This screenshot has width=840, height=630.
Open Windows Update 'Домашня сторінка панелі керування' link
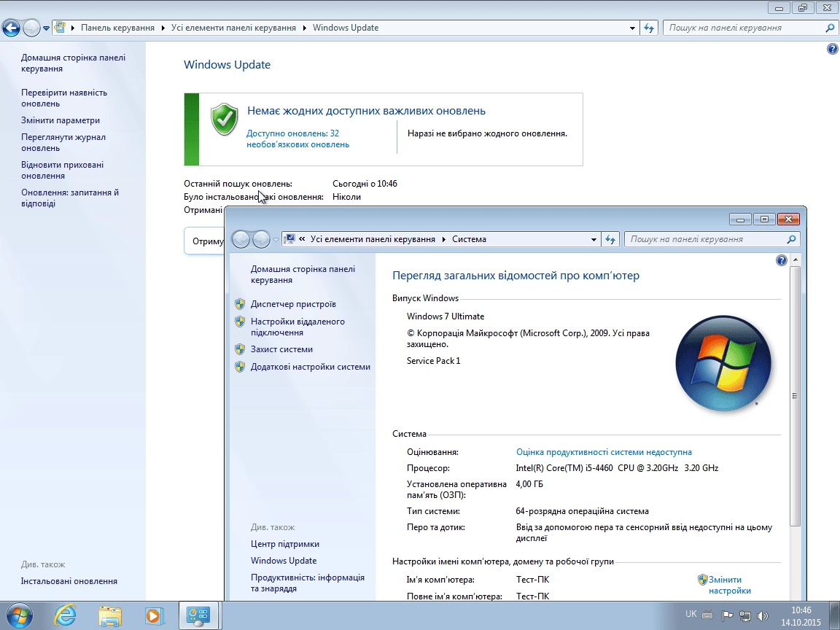tap(73, 63)
